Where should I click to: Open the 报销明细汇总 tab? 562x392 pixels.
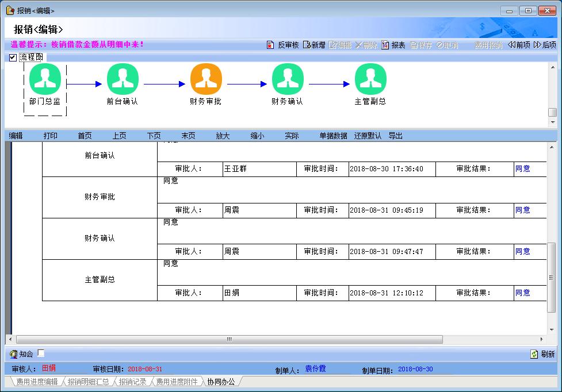point(87,382)
